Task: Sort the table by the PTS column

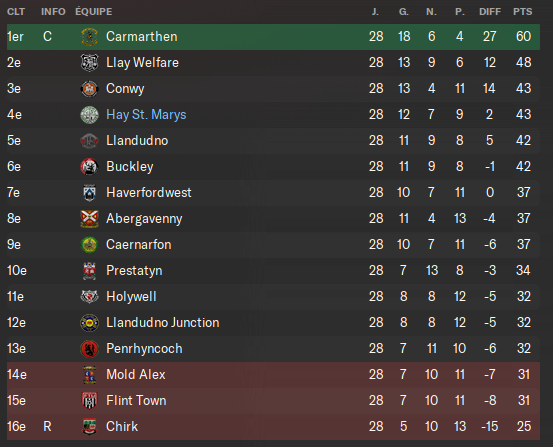Action: (x=522, y=12)
